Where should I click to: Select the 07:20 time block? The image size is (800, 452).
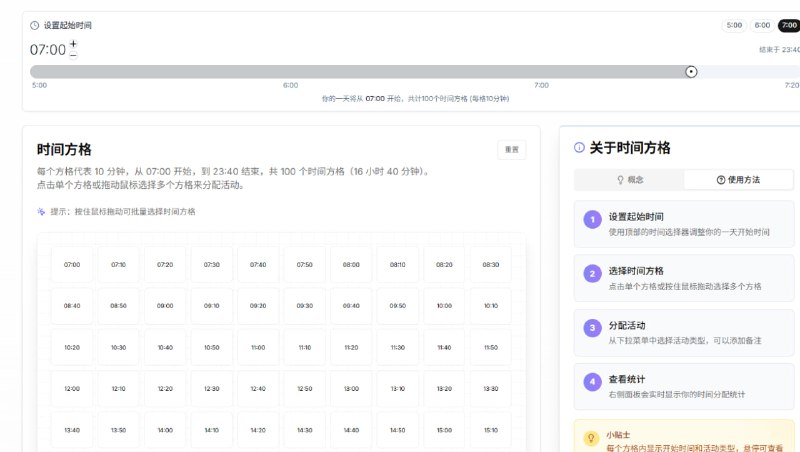coord(165,265)
